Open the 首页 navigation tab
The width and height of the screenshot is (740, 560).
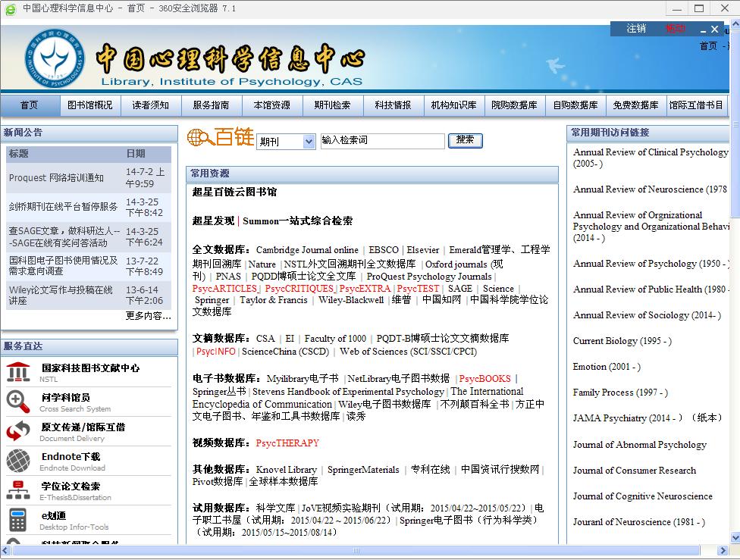tap(30, 105)
